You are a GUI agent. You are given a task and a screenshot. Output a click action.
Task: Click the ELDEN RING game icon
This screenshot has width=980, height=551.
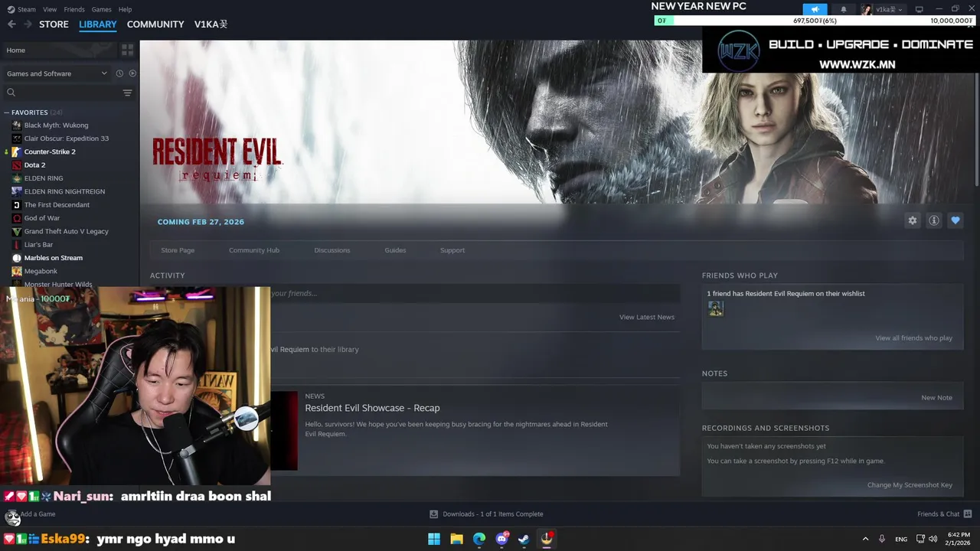tap(17, 178)
